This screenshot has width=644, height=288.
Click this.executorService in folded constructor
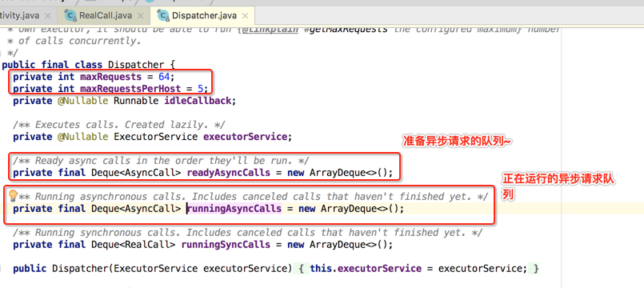click(x=366, y=269)
